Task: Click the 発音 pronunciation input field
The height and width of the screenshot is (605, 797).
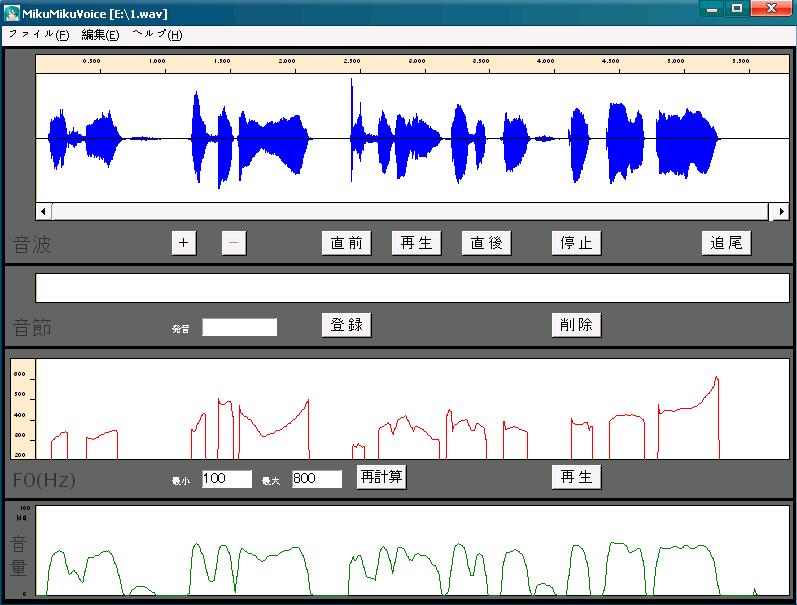Action: click(x=239, y=327)
